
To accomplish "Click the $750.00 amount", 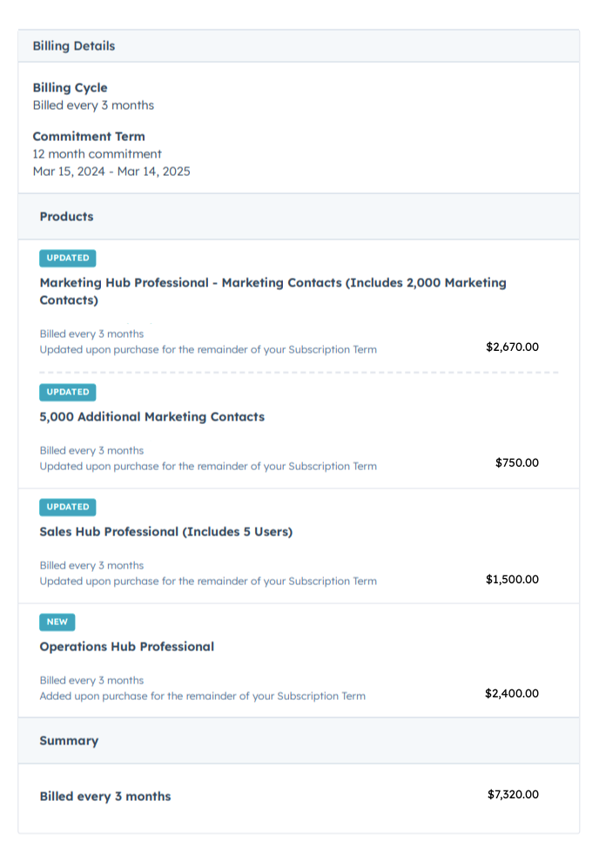I will (516, 463).
